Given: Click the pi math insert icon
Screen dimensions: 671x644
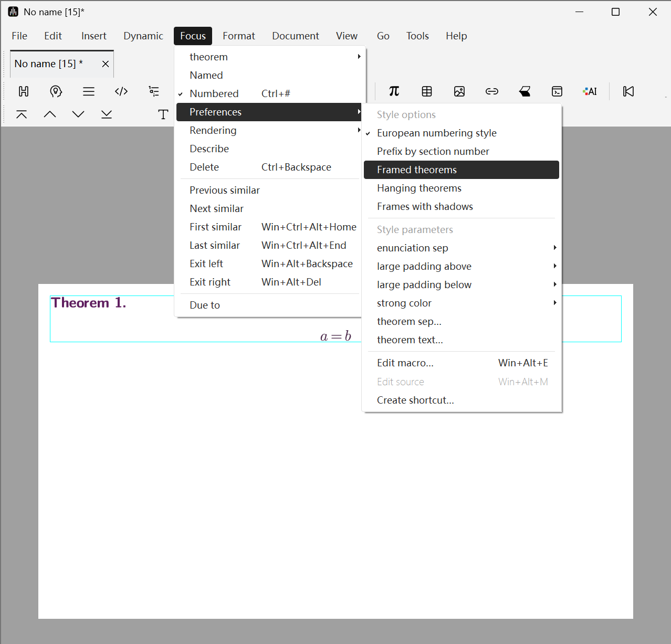Looking at the screenshot, I should point(394,91).
